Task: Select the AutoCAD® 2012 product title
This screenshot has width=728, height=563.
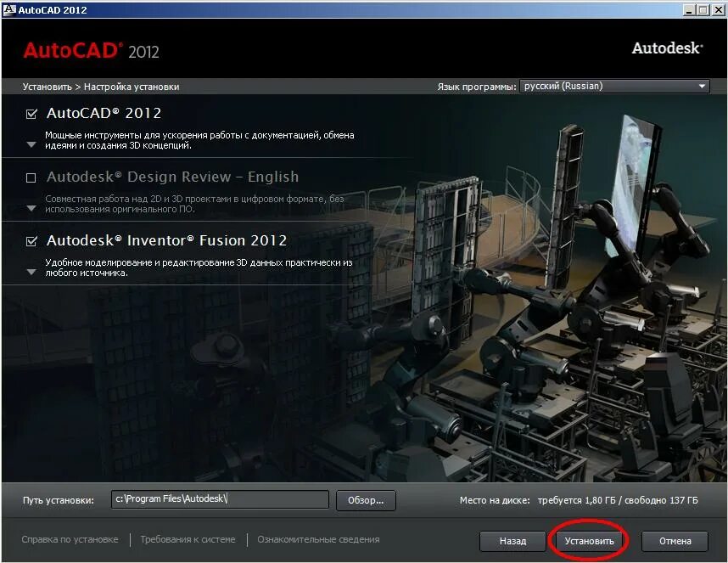Action: tap(104, 113)
